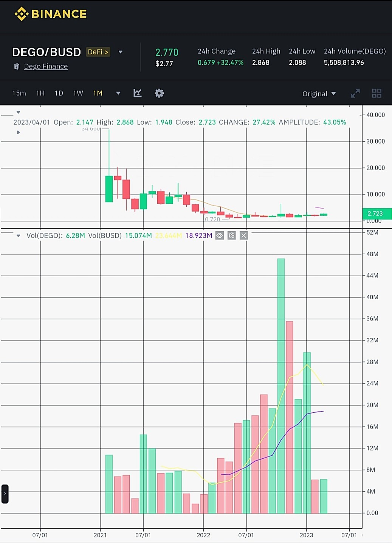The image size is (392, 543).
Task: Expand the price pane indicator arrow
Action: pyautogui.click(x=18, y=132)
